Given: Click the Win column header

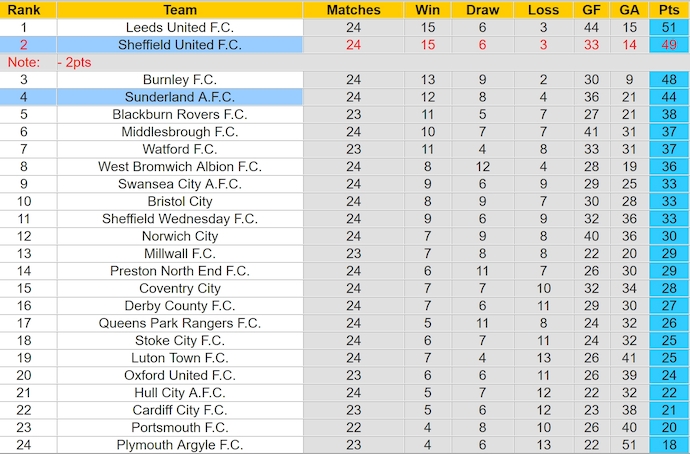Looking at the screenshot, I should pyautogui.click(x=427, y=10).
